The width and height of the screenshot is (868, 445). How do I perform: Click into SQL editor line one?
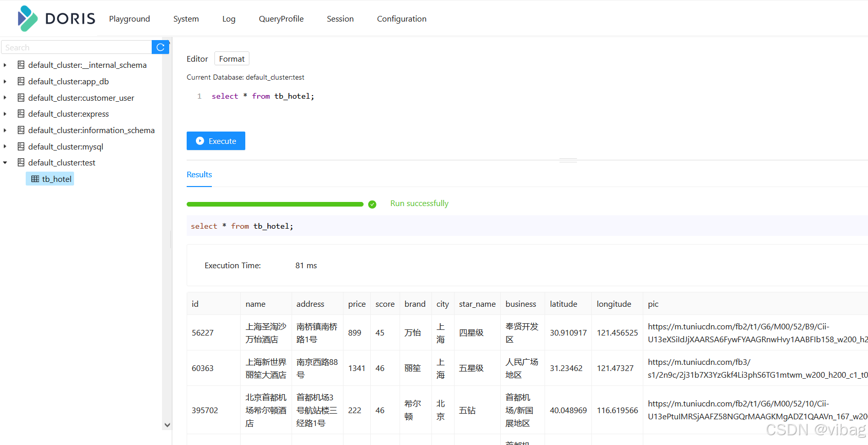tap(263, 96)
